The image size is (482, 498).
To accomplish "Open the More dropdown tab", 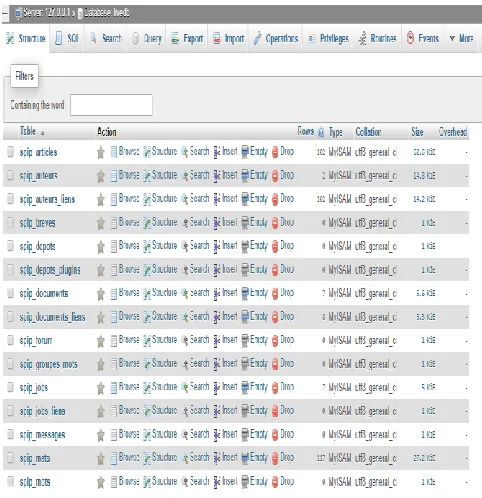I will click(x=461, y=38).
